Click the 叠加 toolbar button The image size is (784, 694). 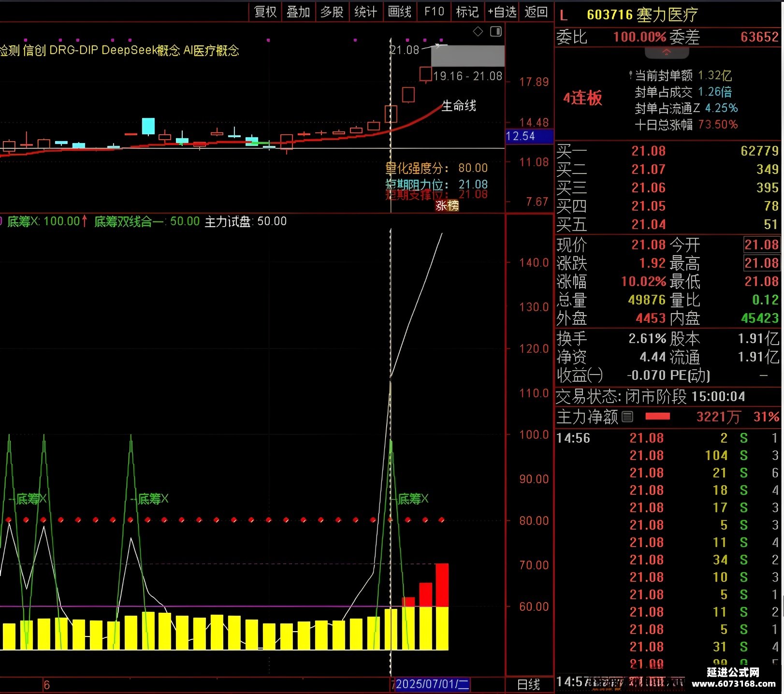(298, 12)
